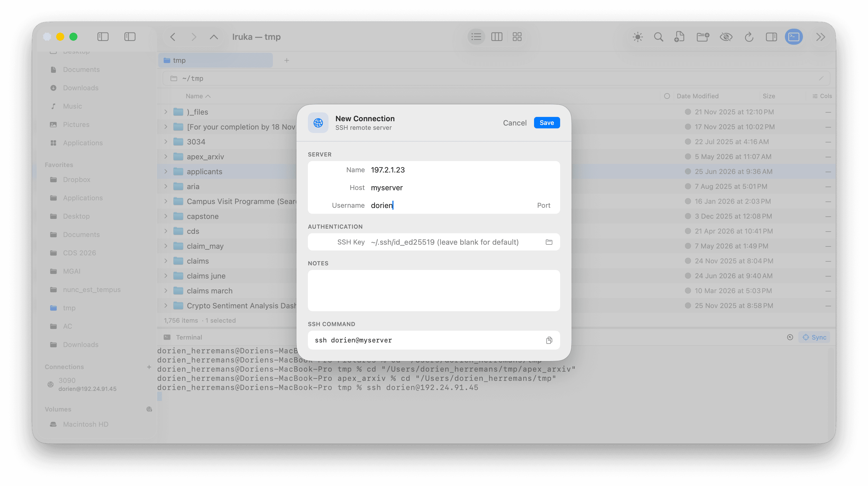Open Documents in top sidebar section
The height and width of the screenshot is (486, 868).
click(x=81, y=69)
